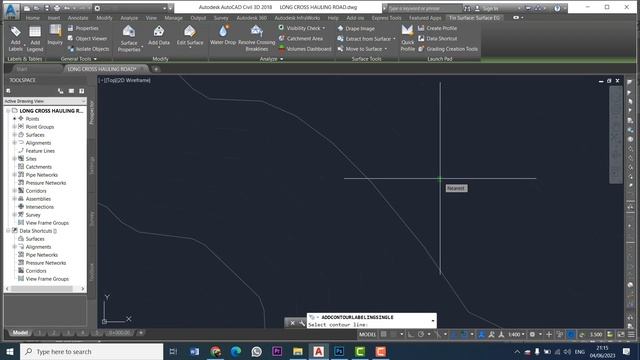Open command line customize wrench
640x360 pixels.
(x=302, y=323)
